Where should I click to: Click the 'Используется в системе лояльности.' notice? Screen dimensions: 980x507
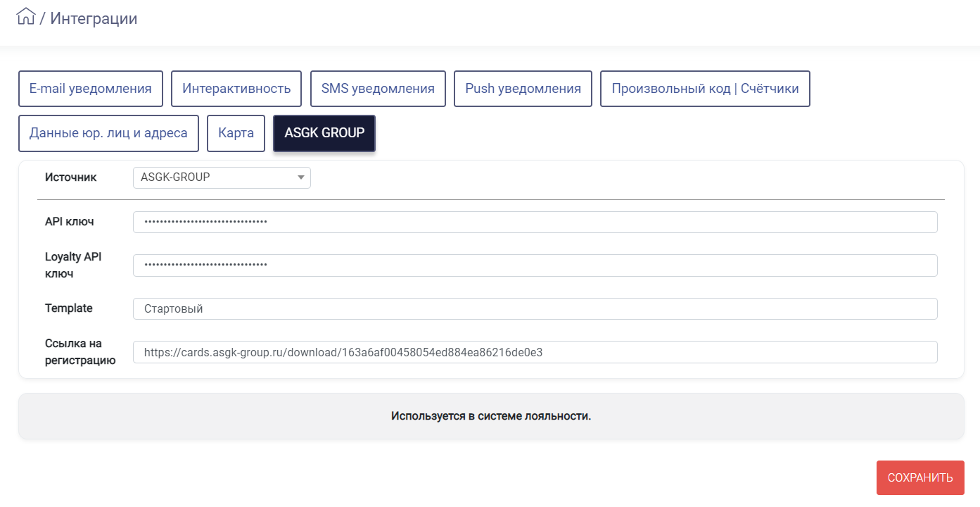[x=491, y=416]
